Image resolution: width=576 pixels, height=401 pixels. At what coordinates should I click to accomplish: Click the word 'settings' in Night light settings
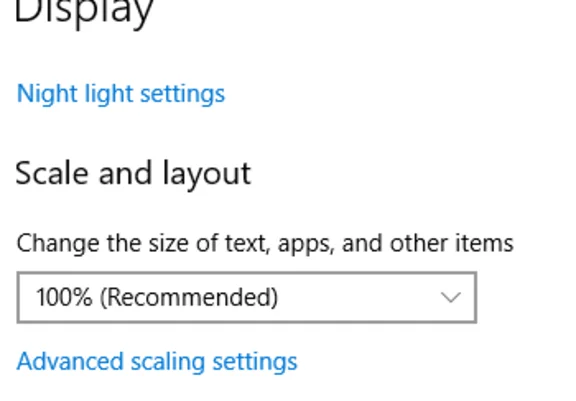coord(183,95)
